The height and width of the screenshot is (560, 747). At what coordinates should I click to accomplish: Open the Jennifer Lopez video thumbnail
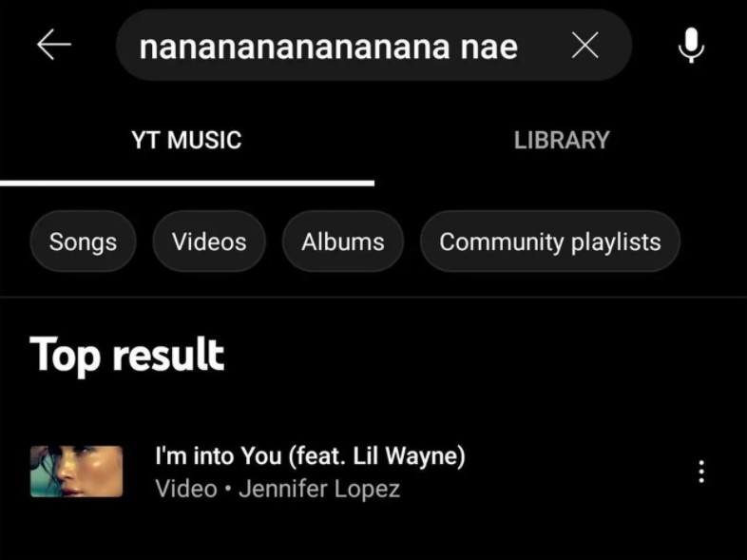point(76,472)
